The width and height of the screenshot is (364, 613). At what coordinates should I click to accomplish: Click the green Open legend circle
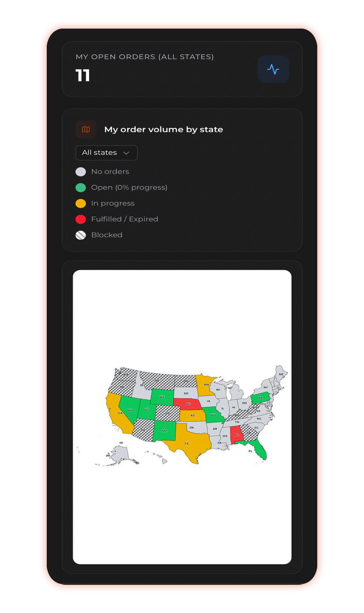pyautogui.click(x=81, y=187)
